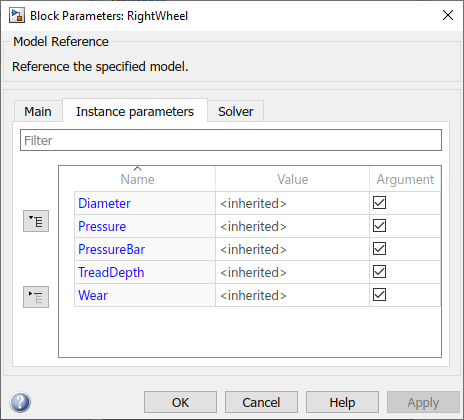
Task: Toggle the Argument checkbox for Wear
Action: tap(379, 295)
